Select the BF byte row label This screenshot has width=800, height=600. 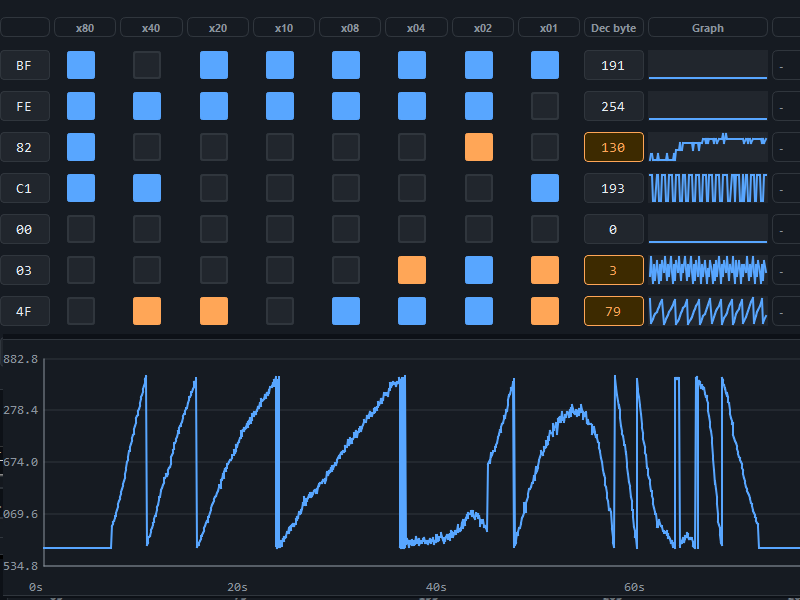(24, 66)
